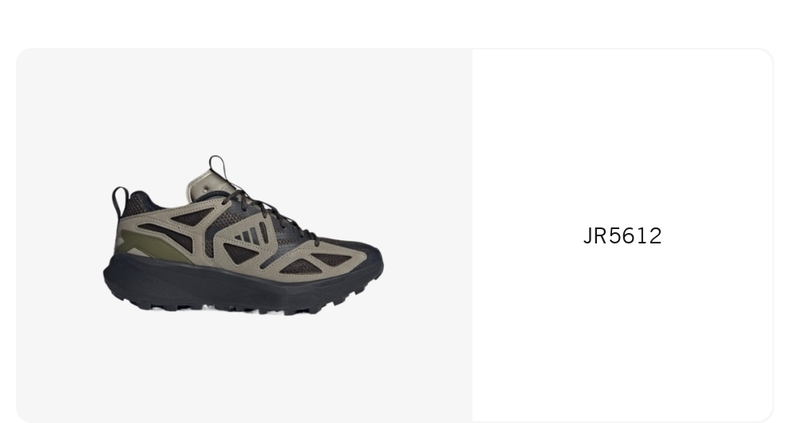The height and width of the screenshot is (423, 790).
Task: Click the white area left of JR5612
Action: point(526,236)
